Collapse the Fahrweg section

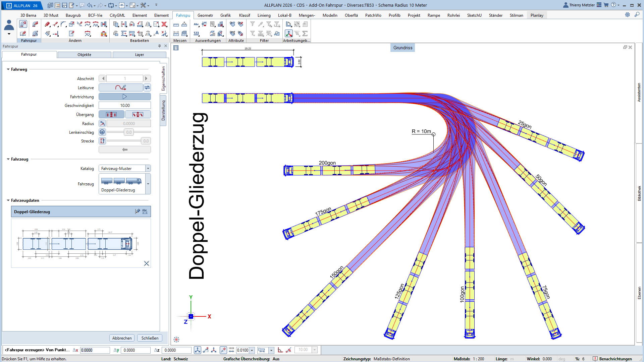8,69
